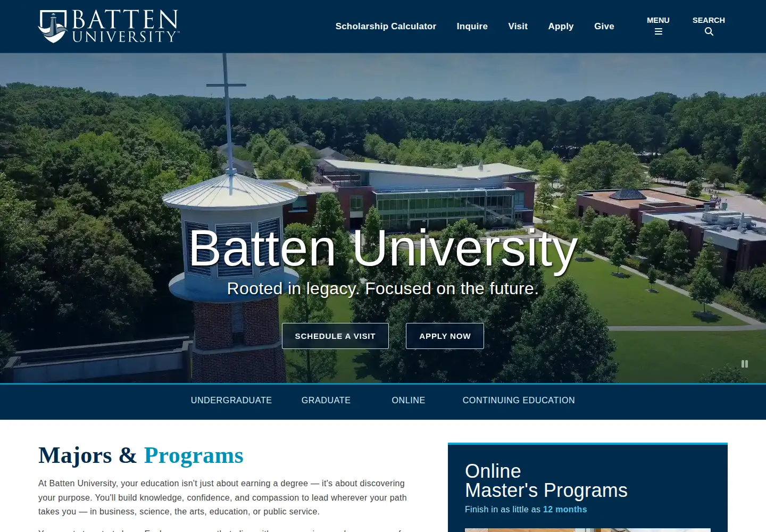The image size is (766, 532).
Task: Pause the hero background video
Action: tap(745, 364)
